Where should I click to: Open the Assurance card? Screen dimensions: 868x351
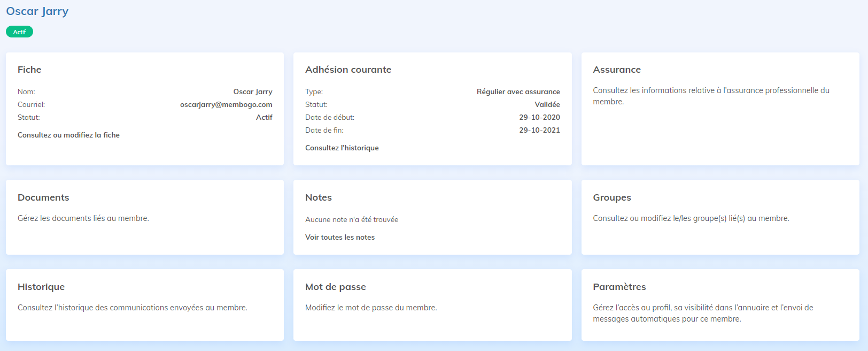click(719, 109)
